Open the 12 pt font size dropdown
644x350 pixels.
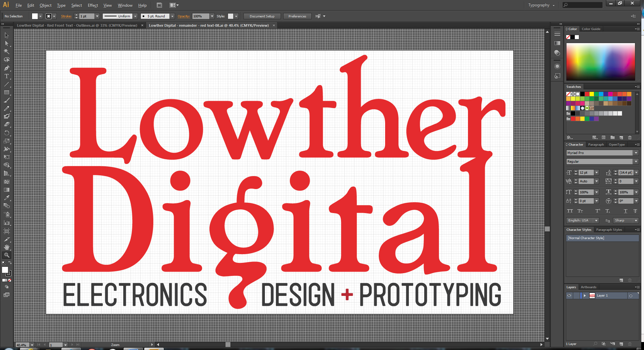[x=597, y=173]
